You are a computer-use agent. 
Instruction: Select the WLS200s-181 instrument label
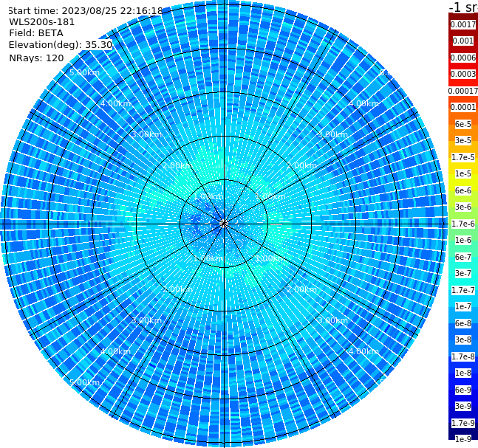pyautogui.click(x=42, y=22)
